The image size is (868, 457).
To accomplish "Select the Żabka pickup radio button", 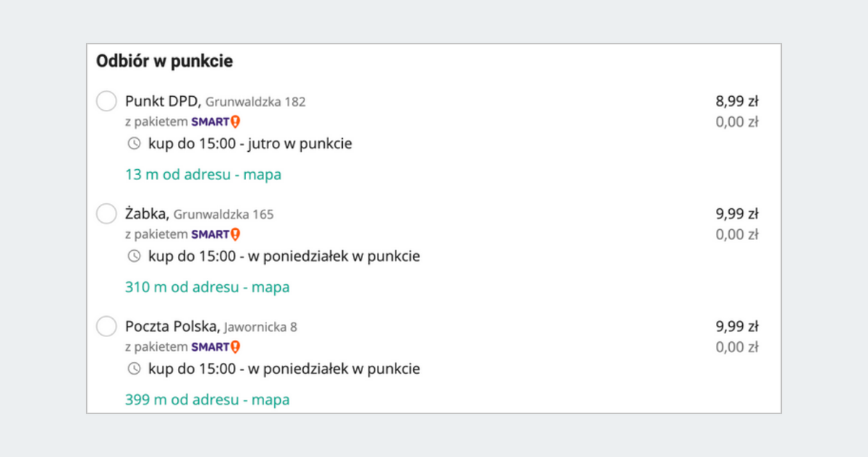I will pyautogui.click(x=106, y=214).
